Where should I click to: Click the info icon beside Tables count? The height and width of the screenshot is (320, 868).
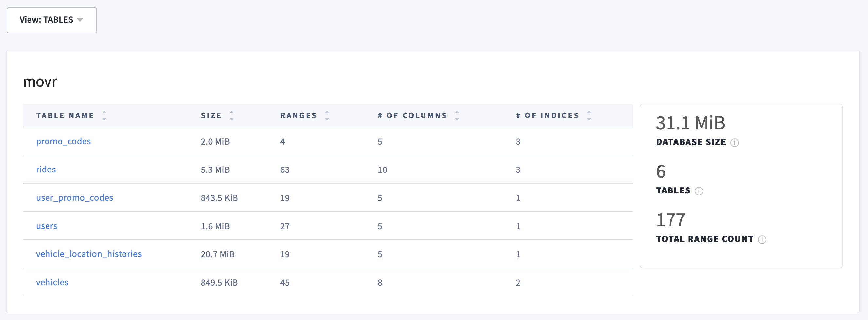(699, 191)
